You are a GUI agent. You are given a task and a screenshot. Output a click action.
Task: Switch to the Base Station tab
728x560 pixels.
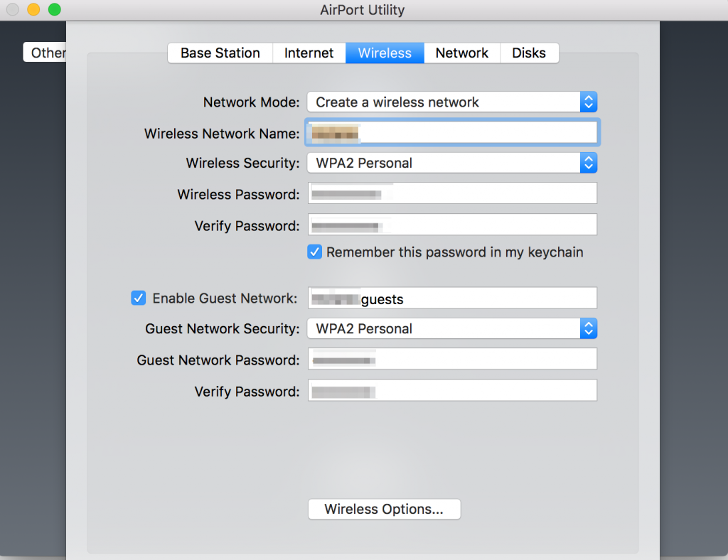tap(220, 53)
